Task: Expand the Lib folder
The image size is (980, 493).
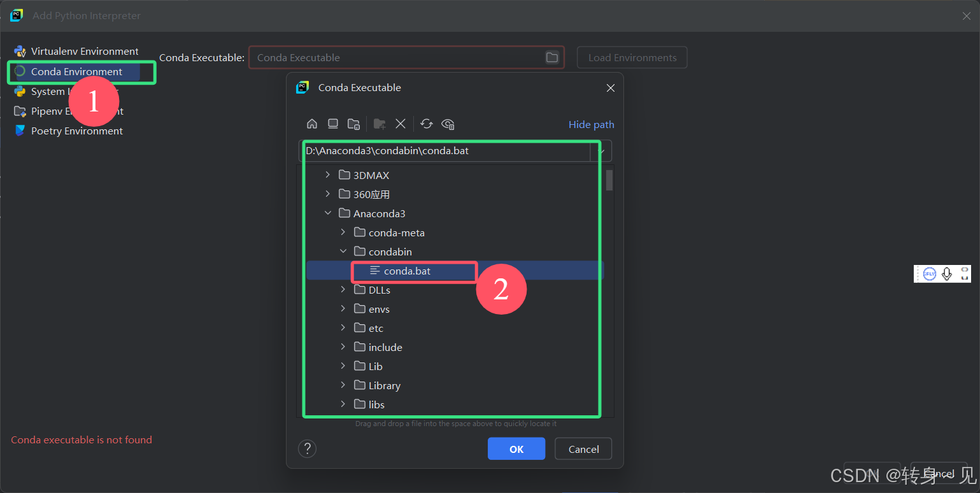Action: (x=343, y=366)
